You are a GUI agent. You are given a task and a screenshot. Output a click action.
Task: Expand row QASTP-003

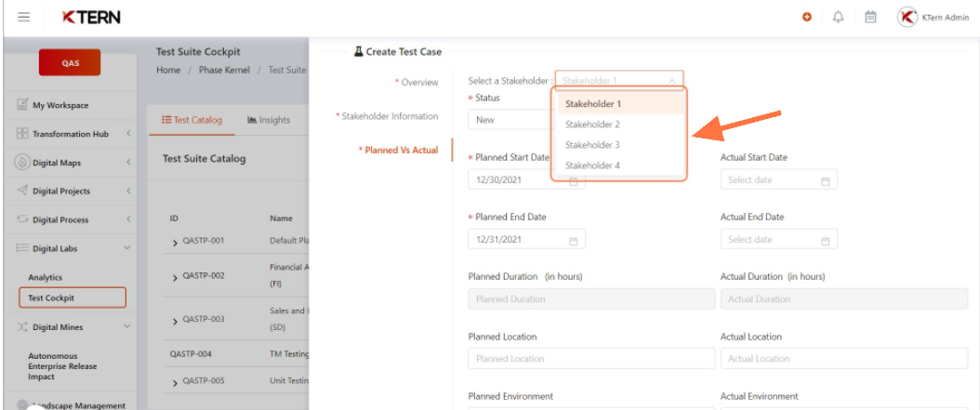pos(175,321)
